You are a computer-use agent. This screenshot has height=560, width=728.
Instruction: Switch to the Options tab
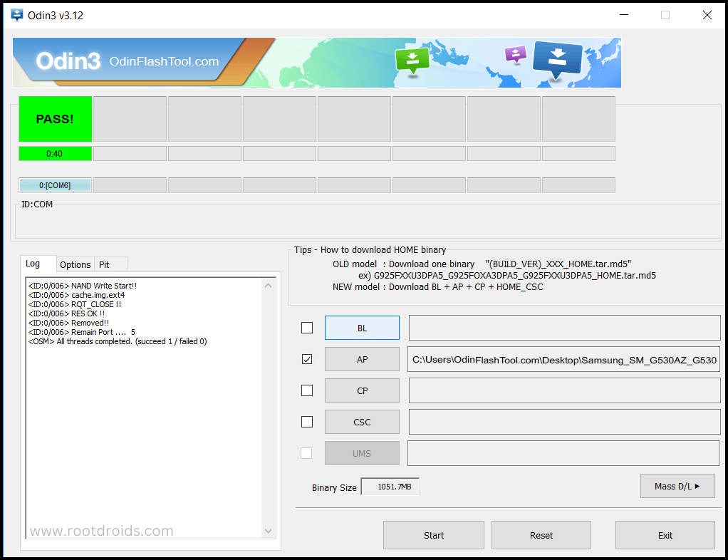(75, 264)
